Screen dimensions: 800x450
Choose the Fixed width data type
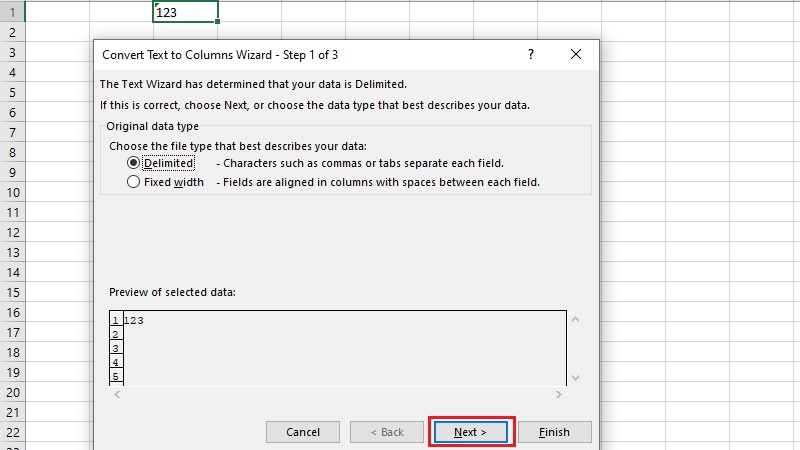pyautogui.click(x=133, y=182)
